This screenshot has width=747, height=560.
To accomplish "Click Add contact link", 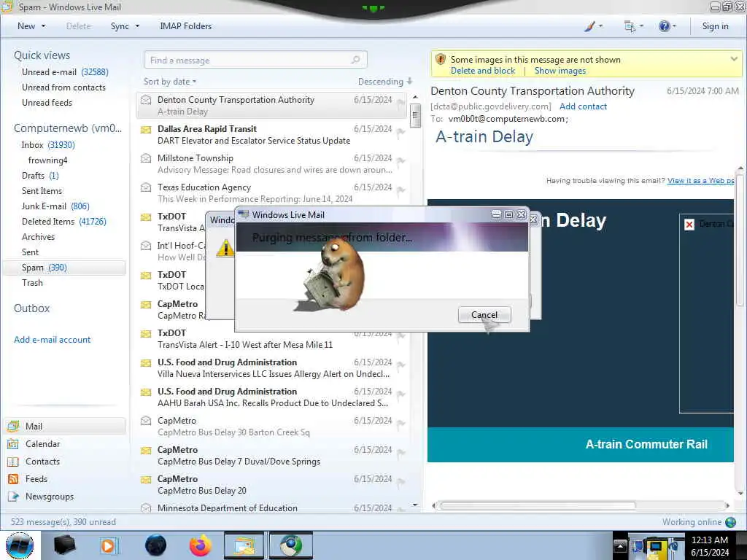I will (x=583, y=106).
